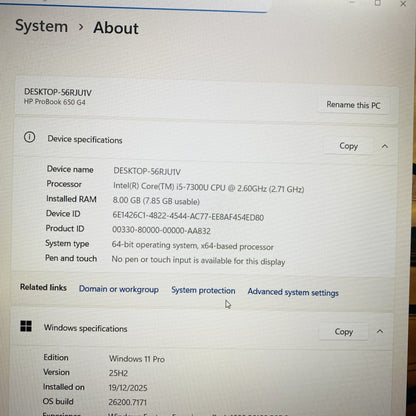
Task: Click the Installed RAM label
Action: (x=71, y=199)
